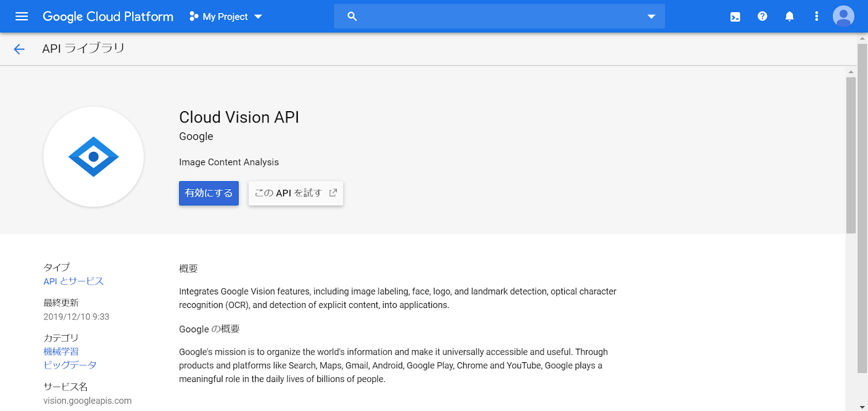868x411 pixels.
Task: Open the ビッグデータ category link
Action: 70,365
